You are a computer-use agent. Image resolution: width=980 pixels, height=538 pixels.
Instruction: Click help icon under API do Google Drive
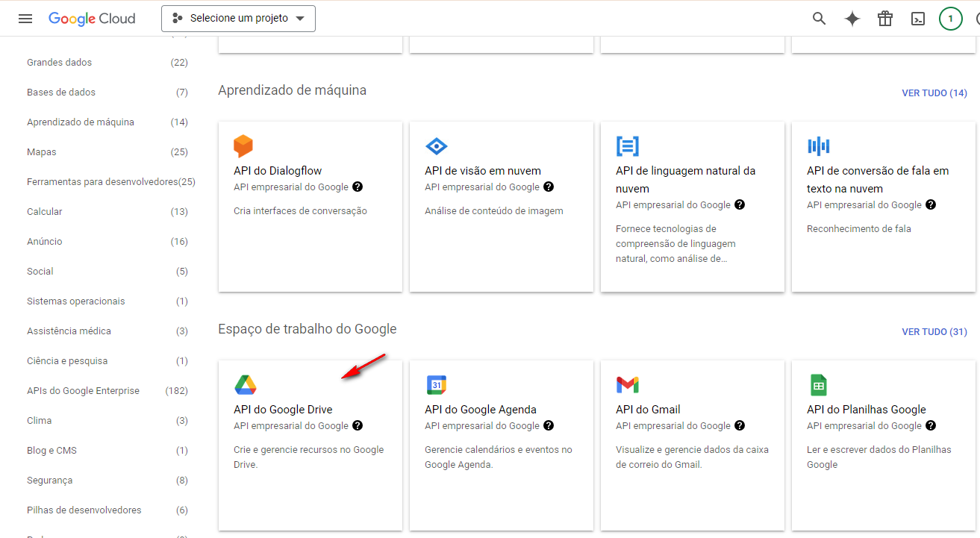(358, 425)
